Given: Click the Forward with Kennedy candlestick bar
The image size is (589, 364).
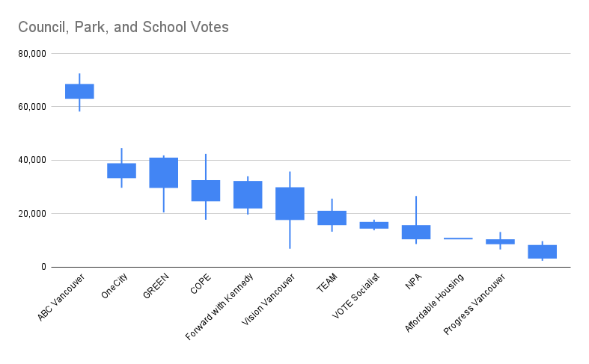Looking at the screenshot, I should [248, 194].
